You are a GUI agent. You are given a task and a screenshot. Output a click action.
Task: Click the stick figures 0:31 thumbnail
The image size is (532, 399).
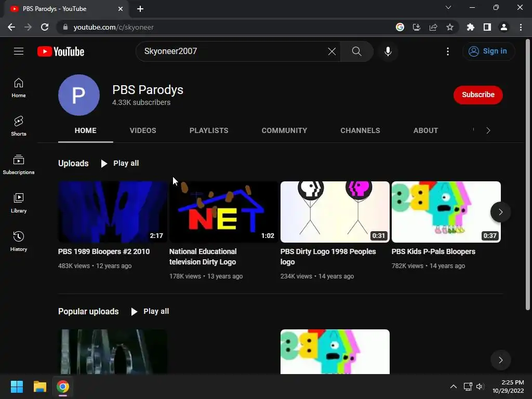coord(335,212)
